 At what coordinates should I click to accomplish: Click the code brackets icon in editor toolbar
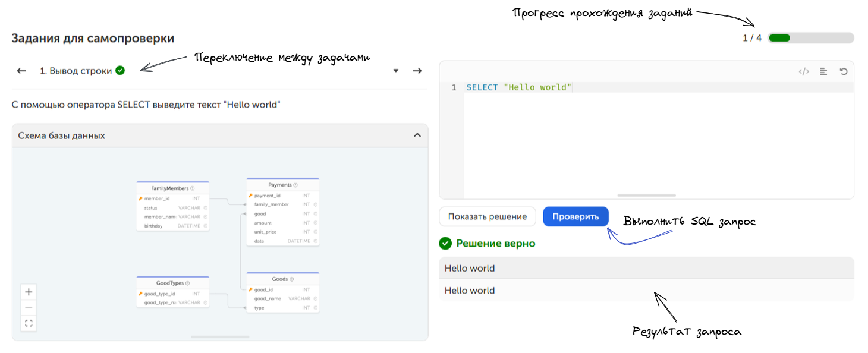tap(804, 72)
